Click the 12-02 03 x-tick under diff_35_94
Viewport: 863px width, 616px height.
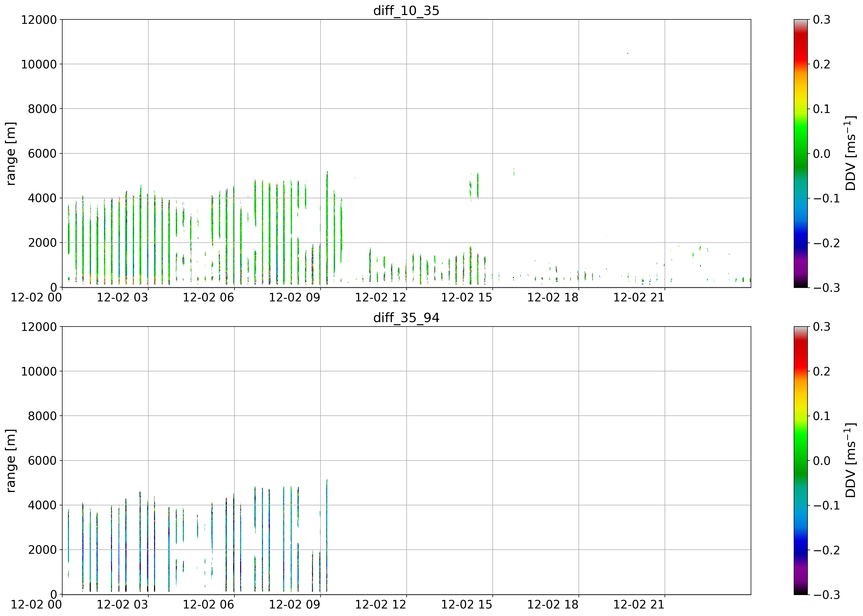122,605
